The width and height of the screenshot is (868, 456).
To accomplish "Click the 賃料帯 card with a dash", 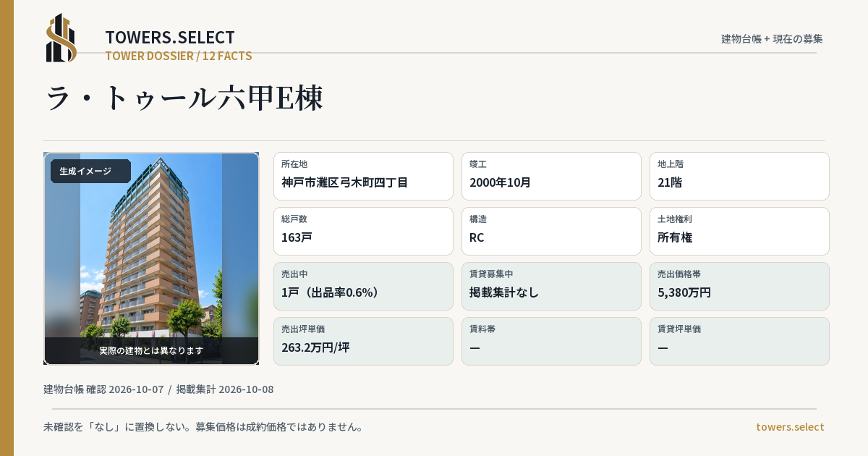I will click(x=551, y=341).
